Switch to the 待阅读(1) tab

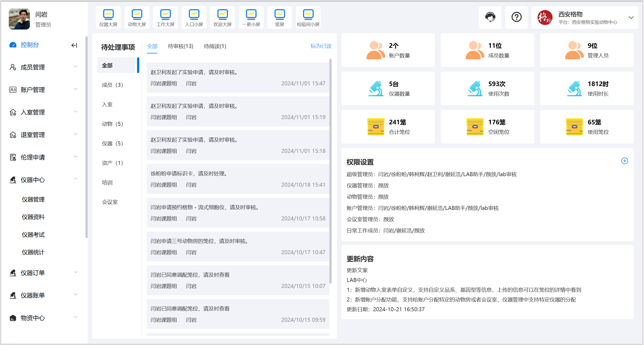[x=215, y=46]
